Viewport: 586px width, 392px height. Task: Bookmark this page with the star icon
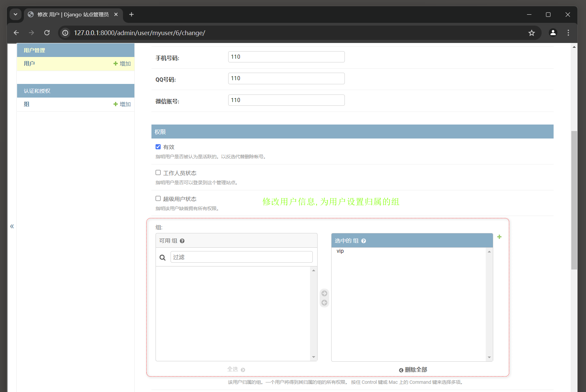[x=531, y=33]
